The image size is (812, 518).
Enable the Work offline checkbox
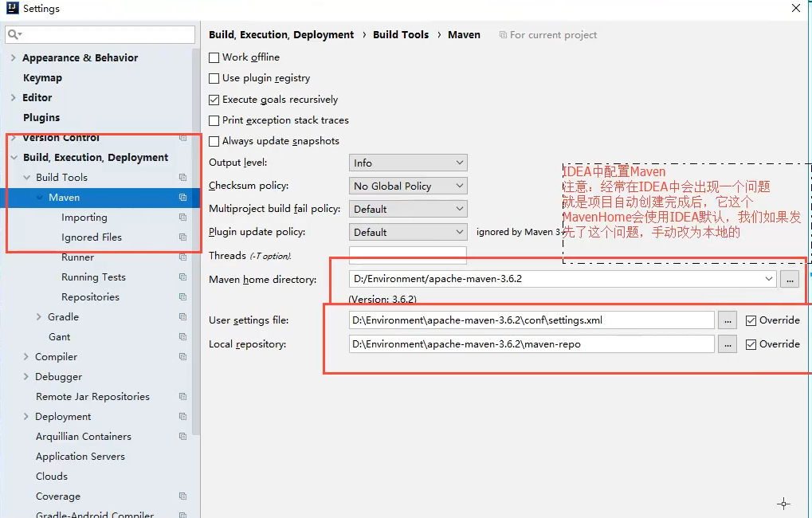click(214, 57)
